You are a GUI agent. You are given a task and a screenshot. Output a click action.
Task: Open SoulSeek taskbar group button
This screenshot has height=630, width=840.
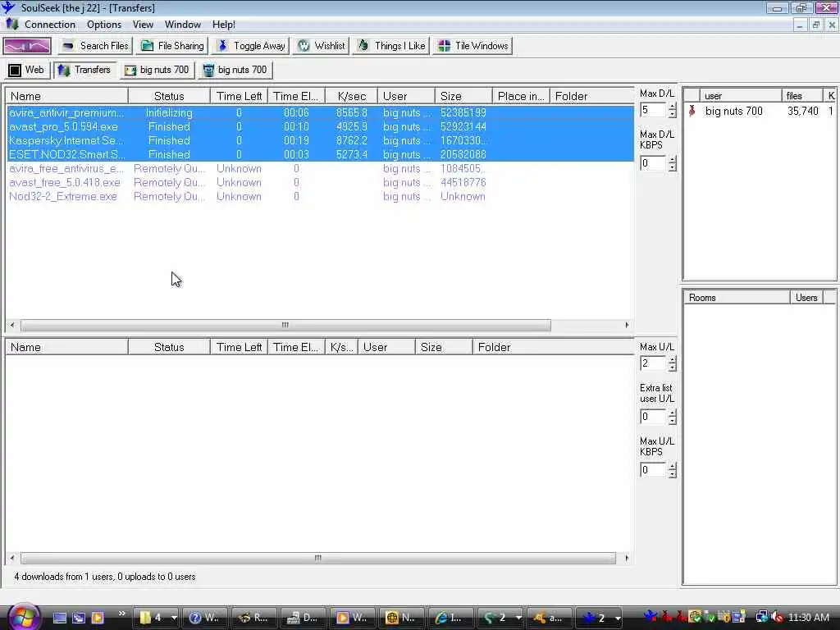pos(600,618)
